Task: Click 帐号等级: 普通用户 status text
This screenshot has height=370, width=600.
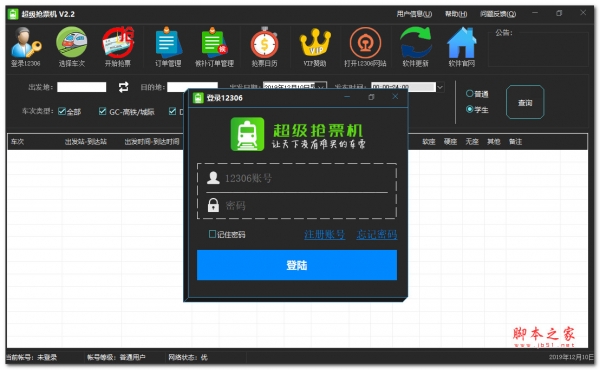Action: (116, 357)
